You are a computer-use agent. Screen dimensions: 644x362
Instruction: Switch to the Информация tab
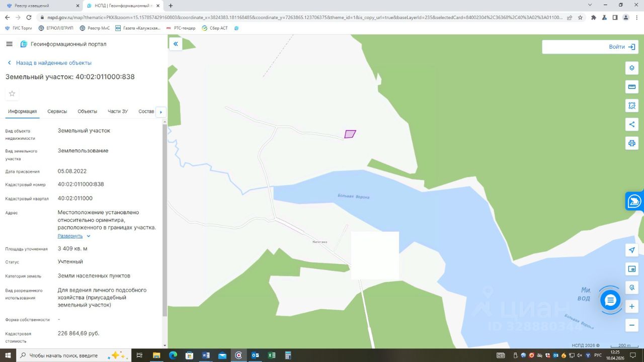(22, 112)
